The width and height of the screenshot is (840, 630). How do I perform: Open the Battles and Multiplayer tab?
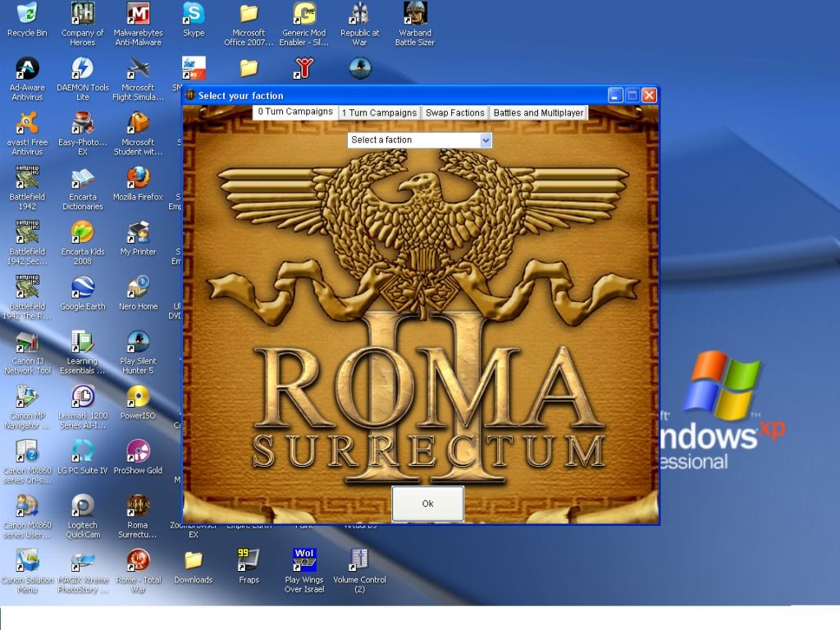pyautogui.click(x=538, y=113)
